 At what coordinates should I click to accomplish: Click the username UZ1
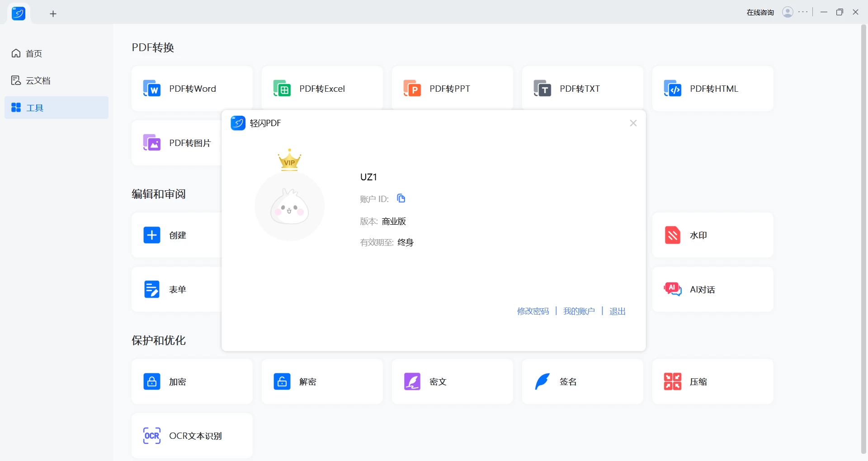368,177
